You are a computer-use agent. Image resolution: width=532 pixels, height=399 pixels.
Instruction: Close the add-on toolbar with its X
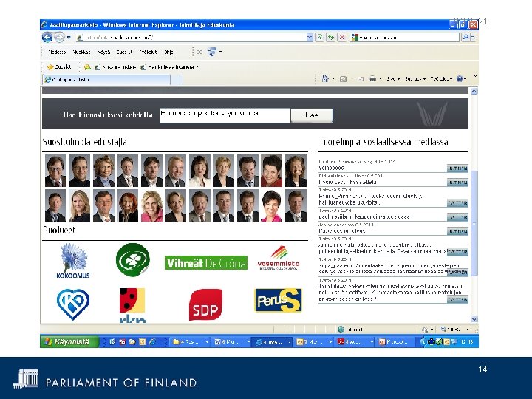[199, 52]
